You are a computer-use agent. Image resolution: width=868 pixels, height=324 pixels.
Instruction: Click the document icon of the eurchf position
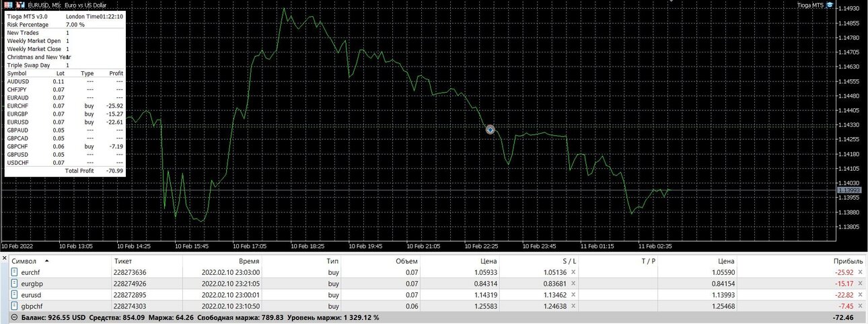pyautogui.click(x=15, y=272)
